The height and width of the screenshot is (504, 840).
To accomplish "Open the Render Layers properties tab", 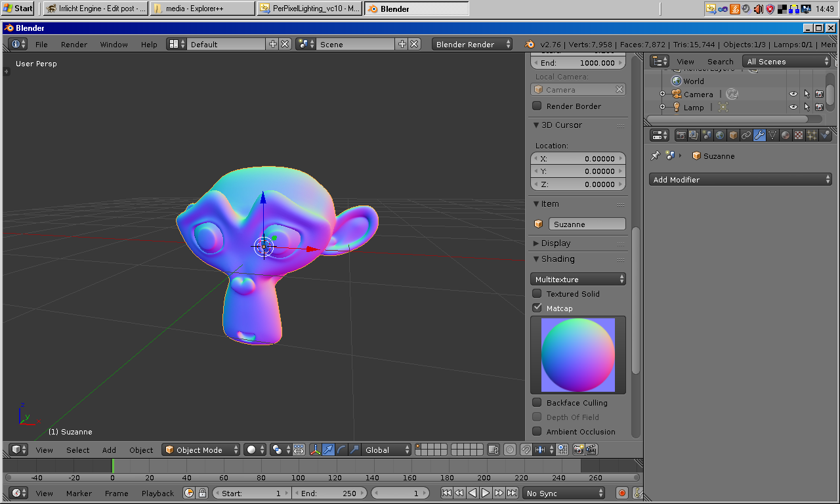I will click(x=694, y=135).
